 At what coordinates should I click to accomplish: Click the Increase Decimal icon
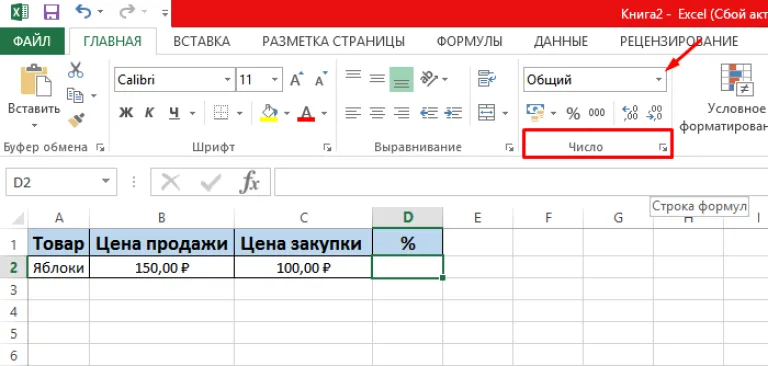(630, 113)
